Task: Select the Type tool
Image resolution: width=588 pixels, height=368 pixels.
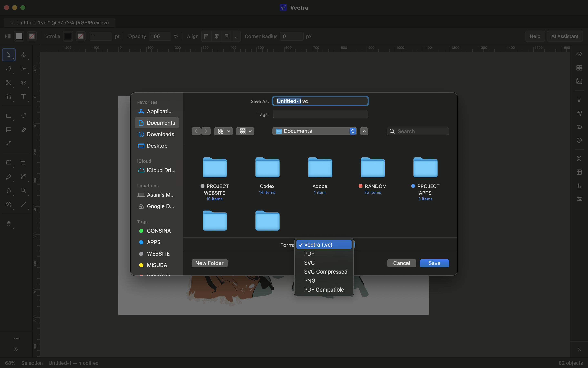Action: 23,97
